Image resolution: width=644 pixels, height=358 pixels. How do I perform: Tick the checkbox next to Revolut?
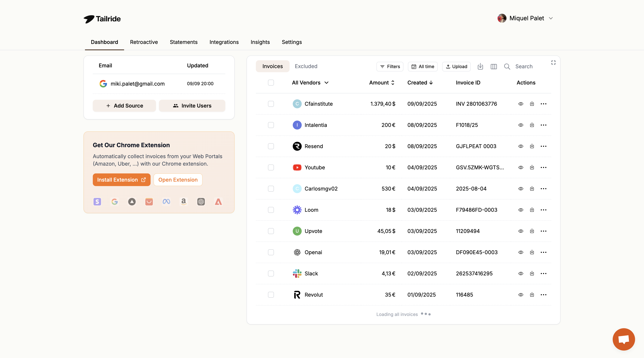[x=271, y=295]
